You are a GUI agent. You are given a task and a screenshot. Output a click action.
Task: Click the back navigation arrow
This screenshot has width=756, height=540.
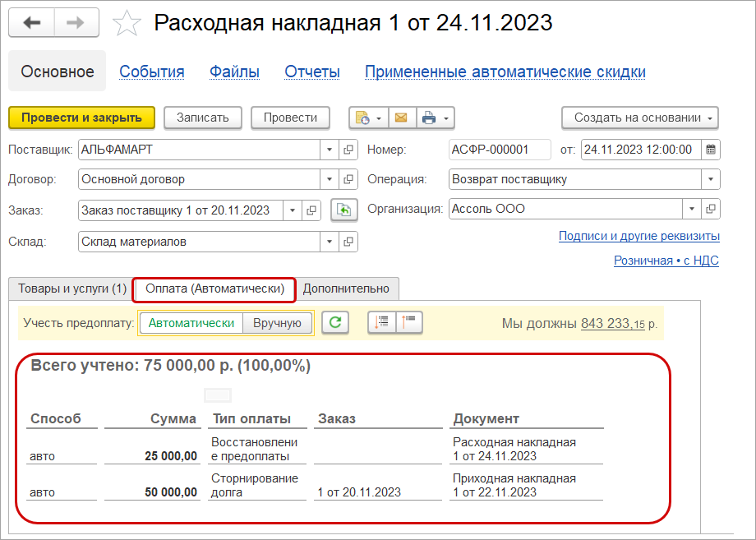32,23
